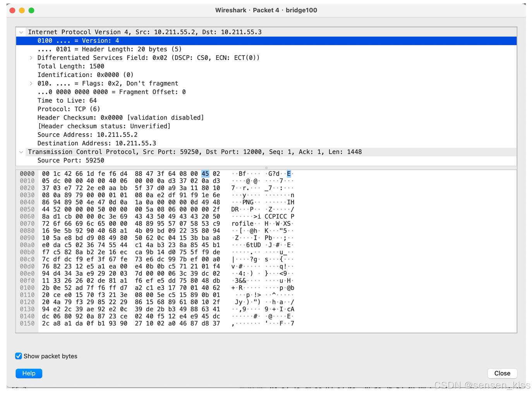Select the Header Length: 20 bytes row
This screenshot has height=394, width=532.
pos(266,49)
